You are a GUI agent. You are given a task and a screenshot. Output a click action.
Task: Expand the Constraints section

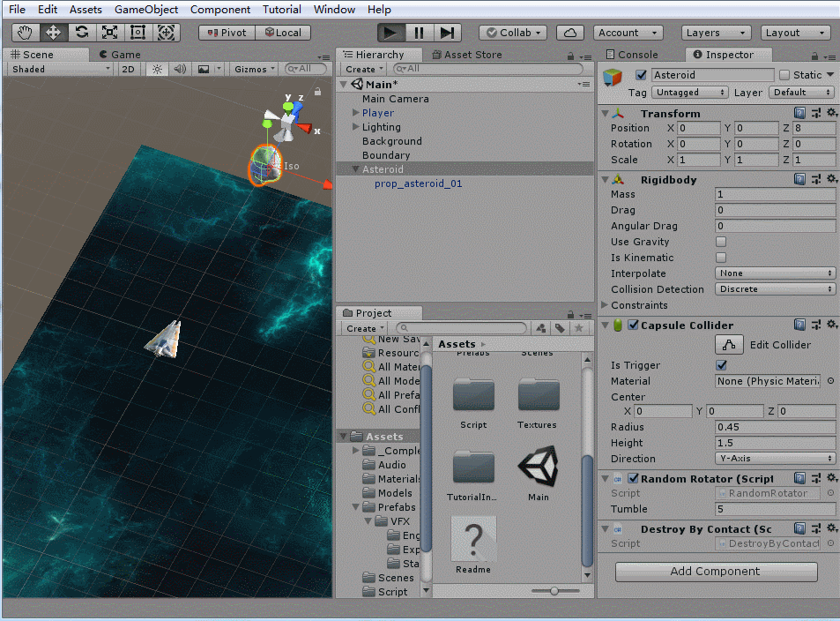605,305
